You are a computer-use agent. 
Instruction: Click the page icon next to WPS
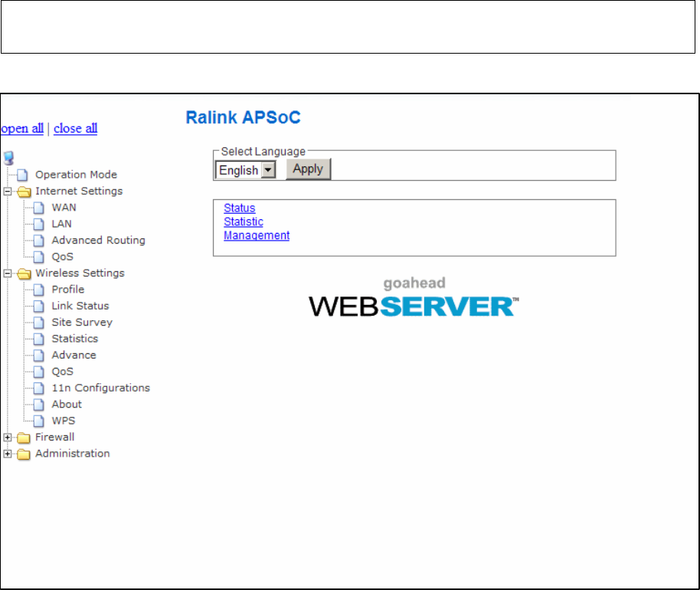[x=39, y=421]
